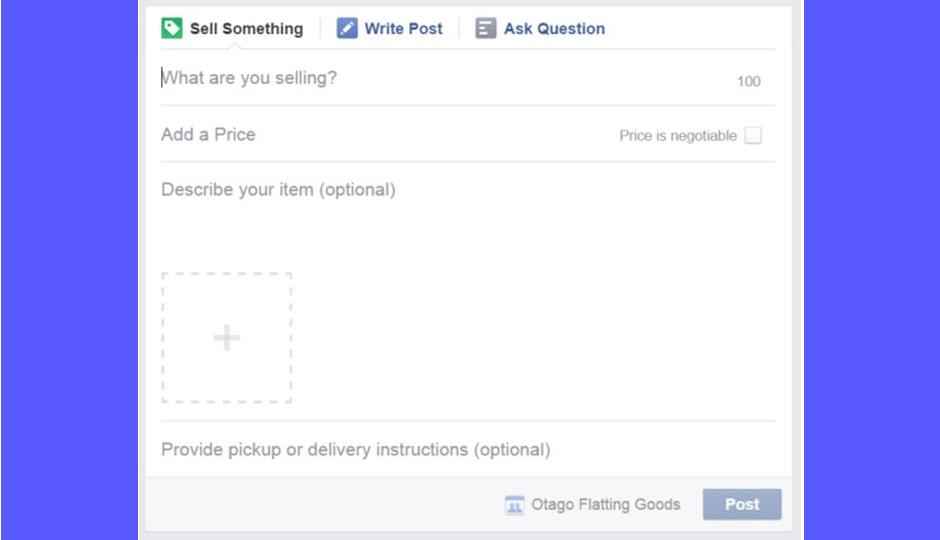This screenshot has width=940, height=540.
Task: Click the Describe your item text area
Action: coord(468,216)
